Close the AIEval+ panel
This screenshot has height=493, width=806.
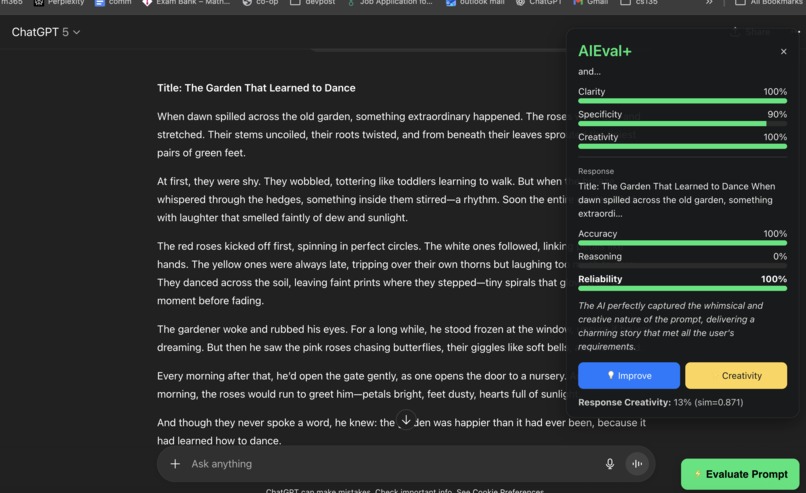click(783, 51)
